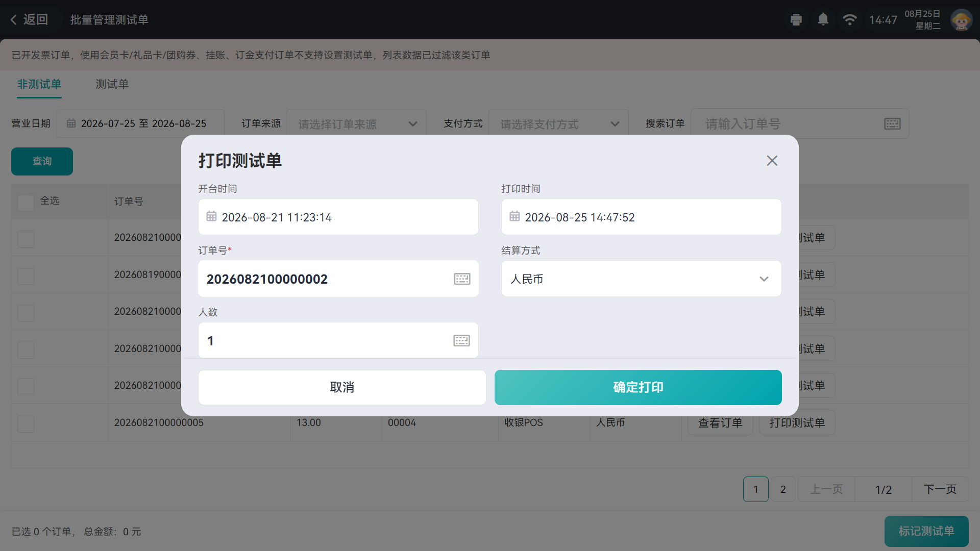This screenshot has height=551, width=980.
Task: Switch to the 测试单 tab
Action: [112, 84]
